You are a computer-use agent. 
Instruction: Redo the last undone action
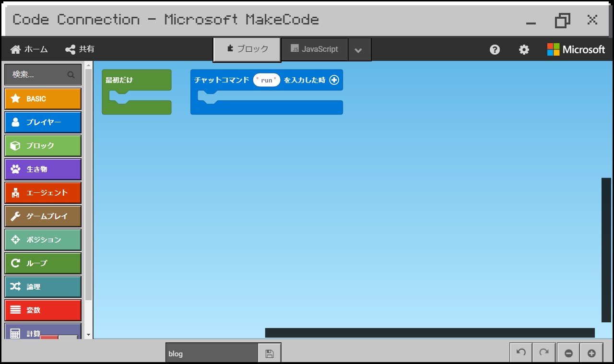(544, 353)
